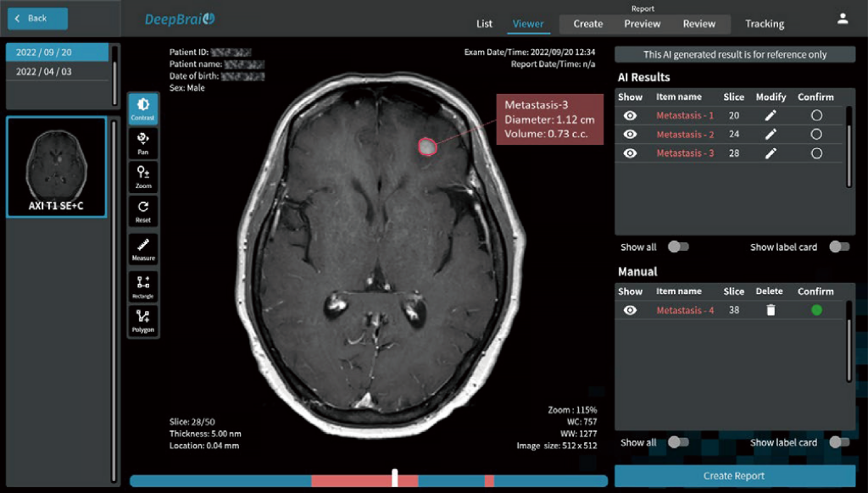Click the Create Report button
The image size is (868, 493).
734,476
